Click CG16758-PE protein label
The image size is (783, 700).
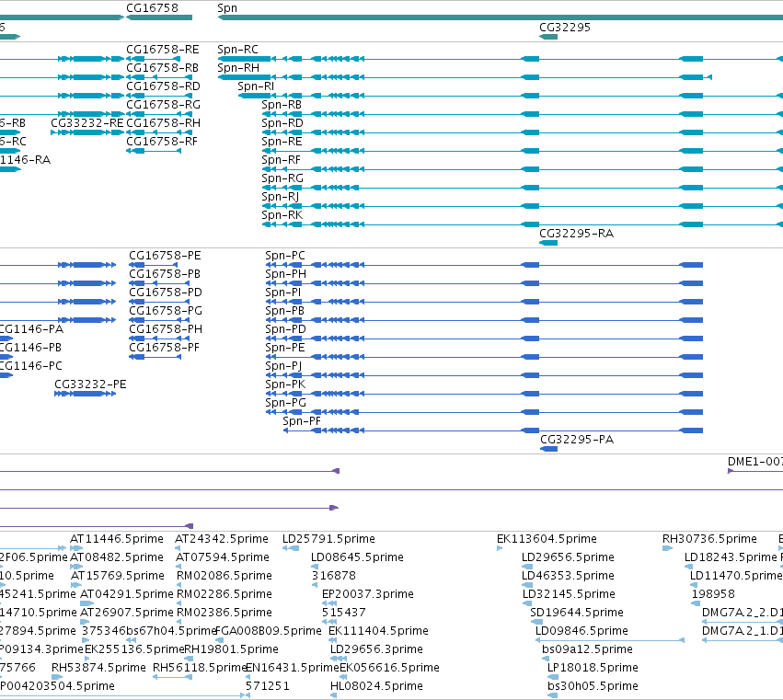point(165,256)
